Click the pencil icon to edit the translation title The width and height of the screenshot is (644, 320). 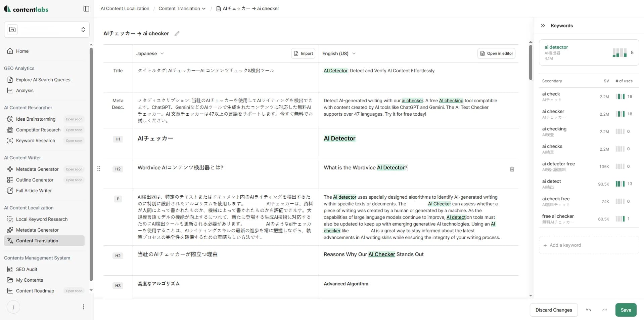pyautogui.click(x=177, y=33)
